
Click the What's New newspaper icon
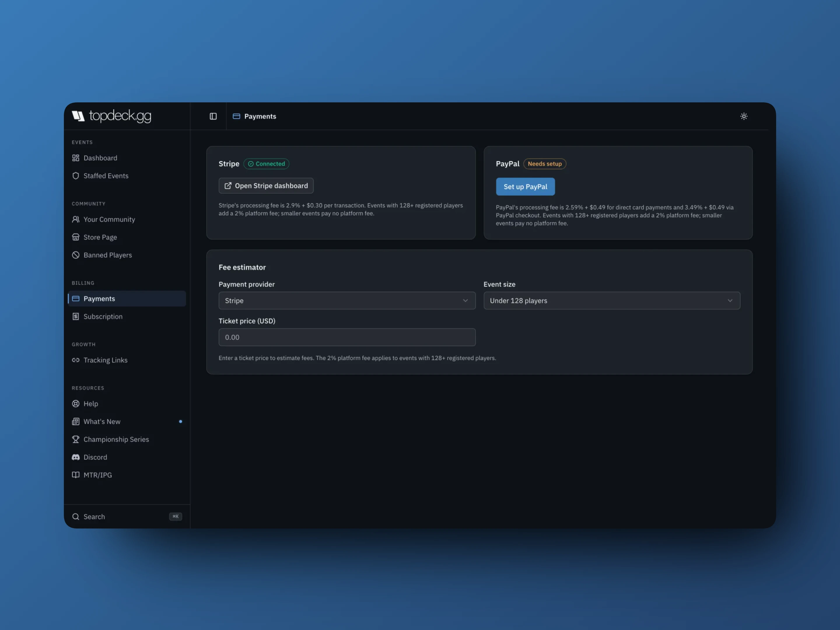click(x=76, y=422)
